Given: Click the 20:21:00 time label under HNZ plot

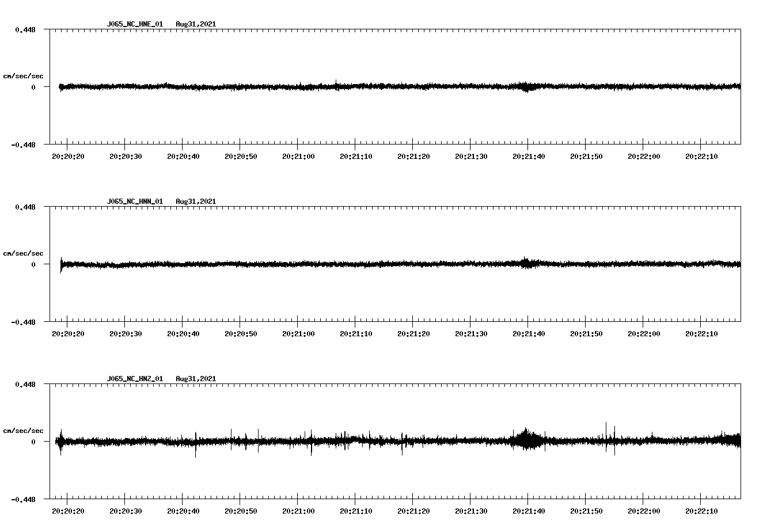Looking at the screenshot, I should point(298,511).
